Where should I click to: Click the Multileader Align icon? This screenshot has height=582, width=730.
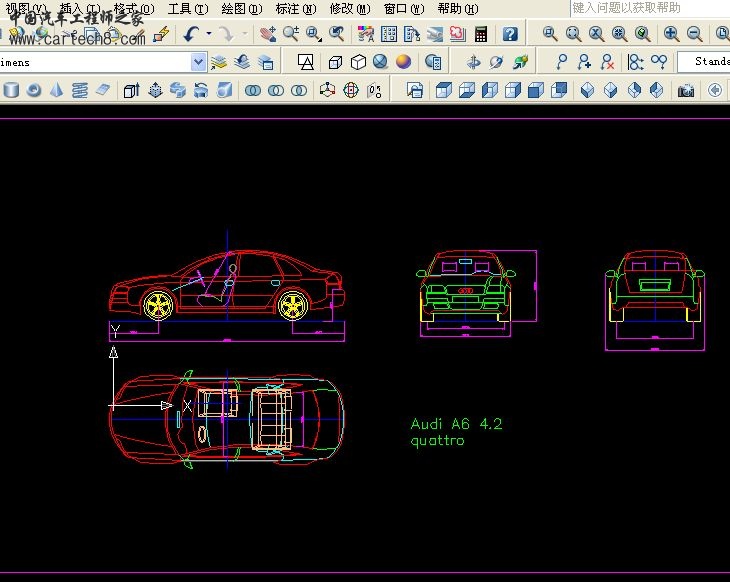pyautogui.click(x=636, y=62)
